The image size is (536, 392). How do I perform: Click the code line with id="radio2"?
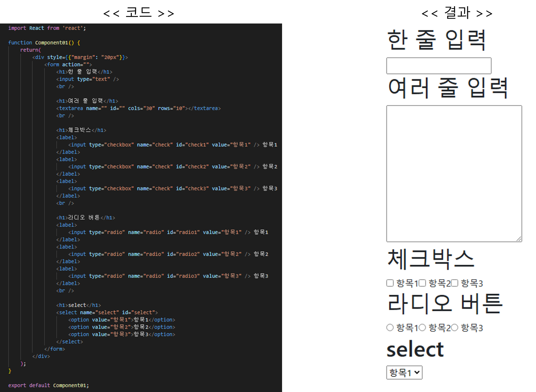click(168, 254)
